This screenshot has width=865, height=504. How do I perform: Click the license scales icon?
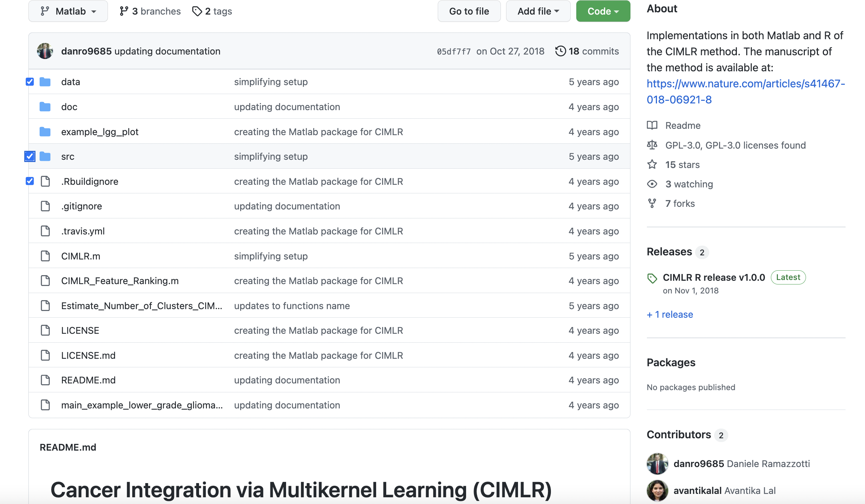click(652, 145)
